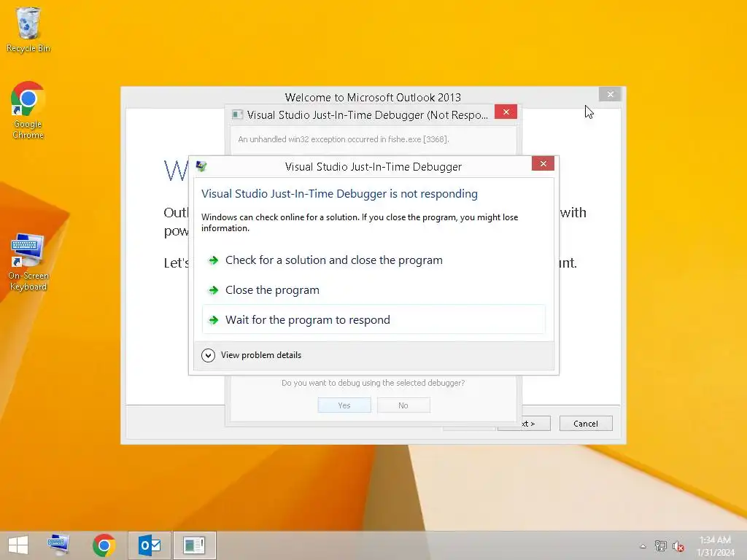Launch Chrome from the taskbar
Viewport: 747px width, 560px height.
(x=104, y=545)
